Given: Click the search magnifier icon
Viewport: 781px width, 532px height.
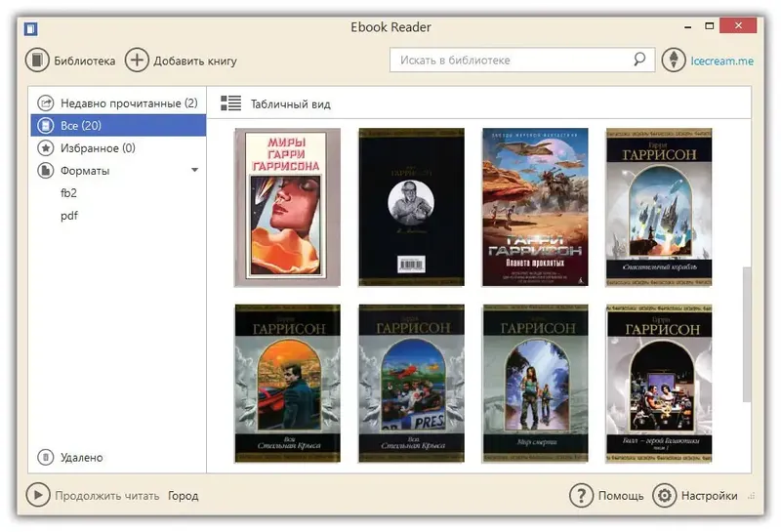Looking at the screenshot, I should tap(639, 60).
